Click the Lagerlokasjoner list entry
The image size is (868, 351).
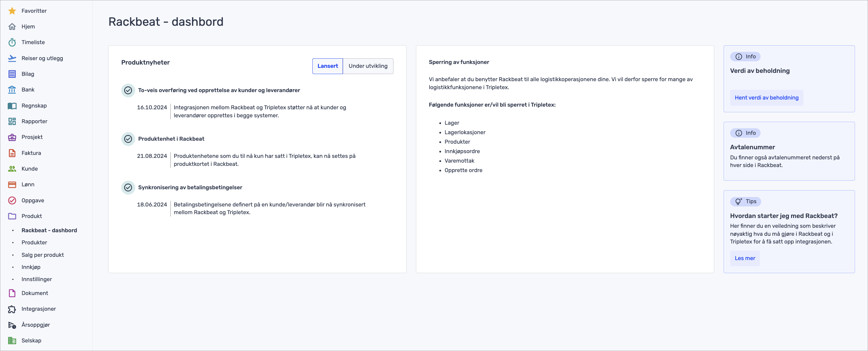coord(465,133)
